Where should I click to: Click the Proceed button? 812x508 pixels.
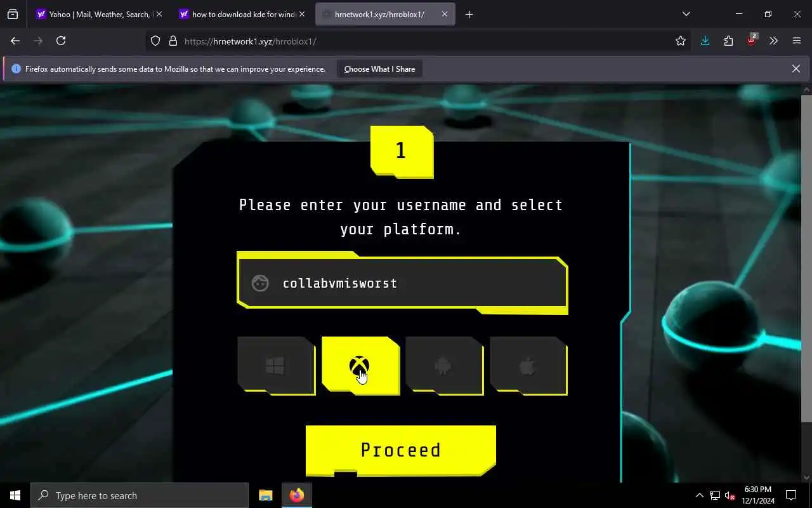pyautogui.click(x=400, y=450)
